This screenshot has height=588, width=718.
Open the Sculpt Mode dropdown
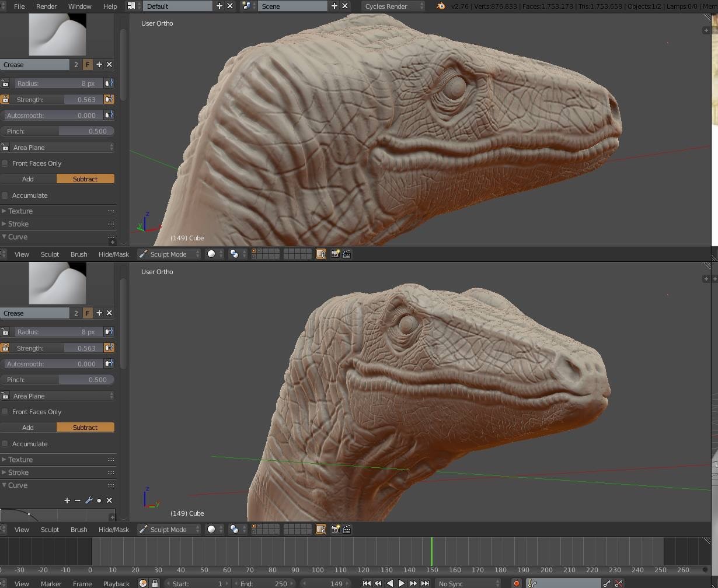click(x=169, y=254)
